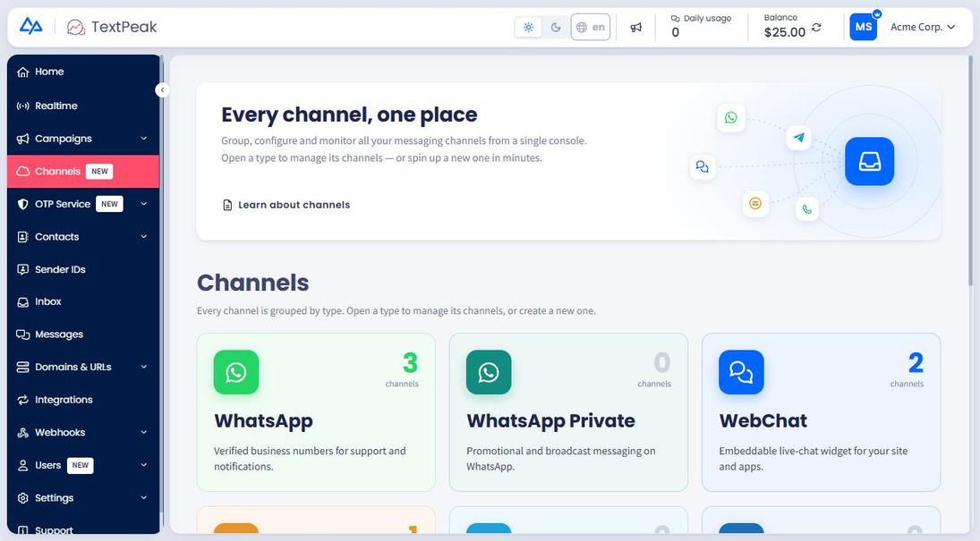
Task: Open the Learn about channels link
Action: pos(286,205)
